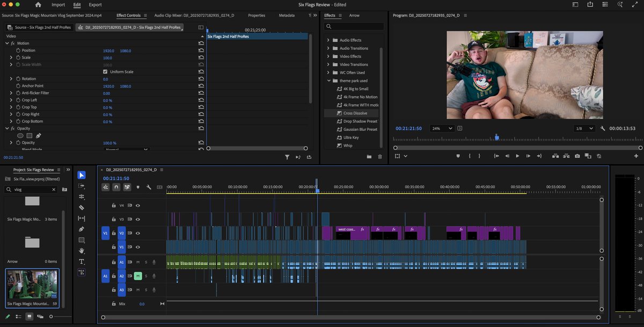
Task: Toggle animation stopwatch for Rotation
Action: pyautogui.click(x=18, y=79)
